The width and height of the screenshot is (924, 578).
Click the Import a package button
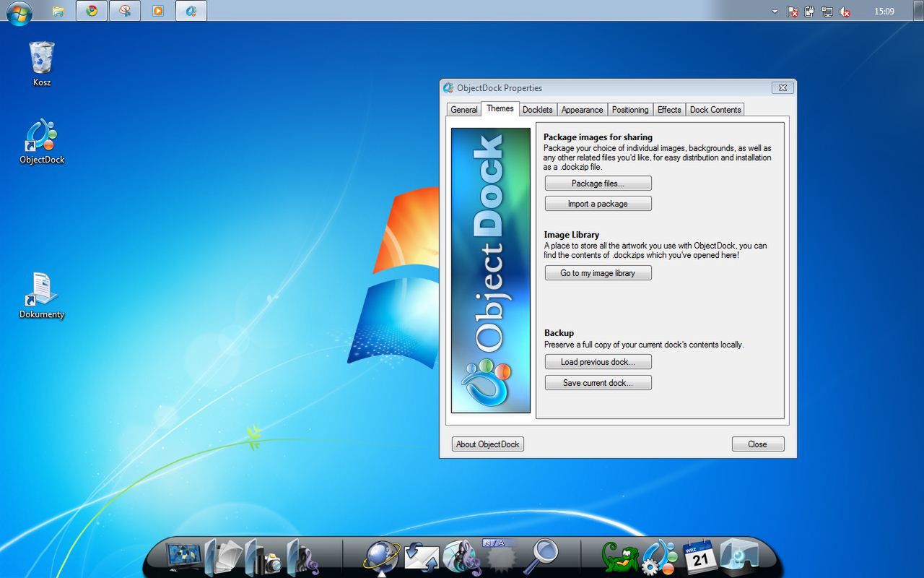(598, 204)
